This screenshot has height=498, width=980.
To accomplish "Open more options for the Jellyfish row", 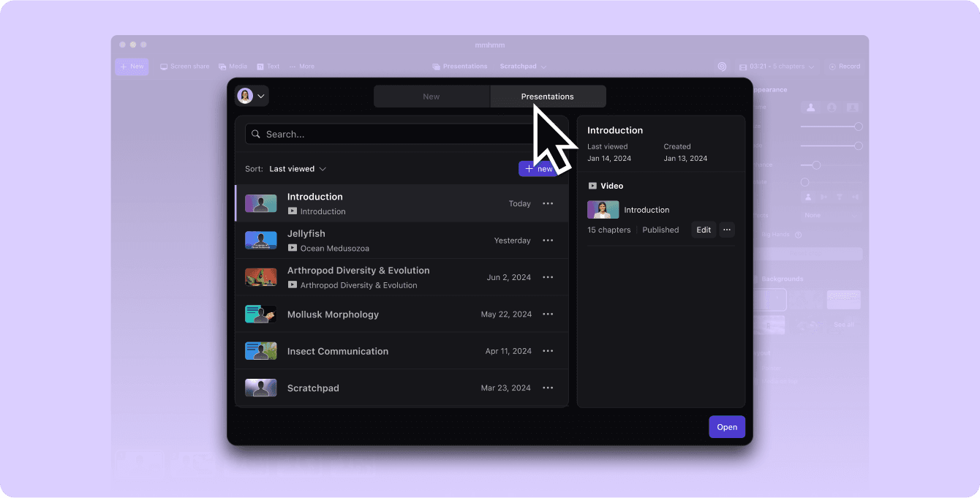I will click(x=548, y=241).
